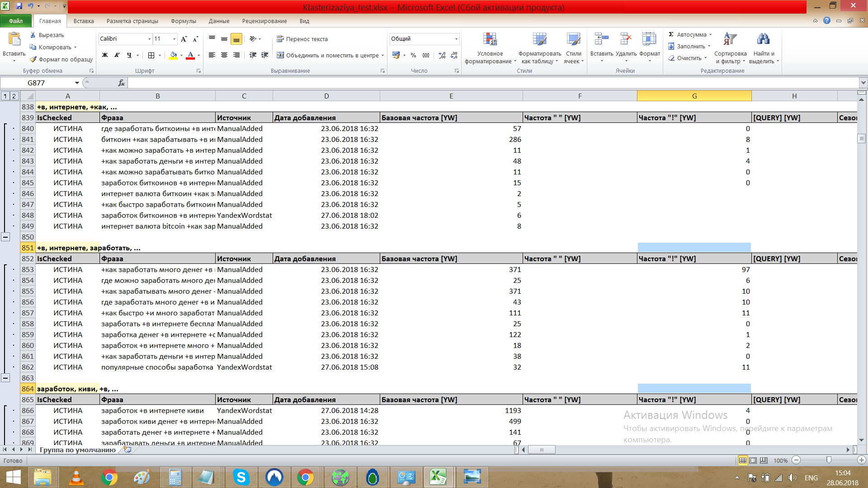
Task: Open the number format Общий dropdown
Action: [456, 39]
